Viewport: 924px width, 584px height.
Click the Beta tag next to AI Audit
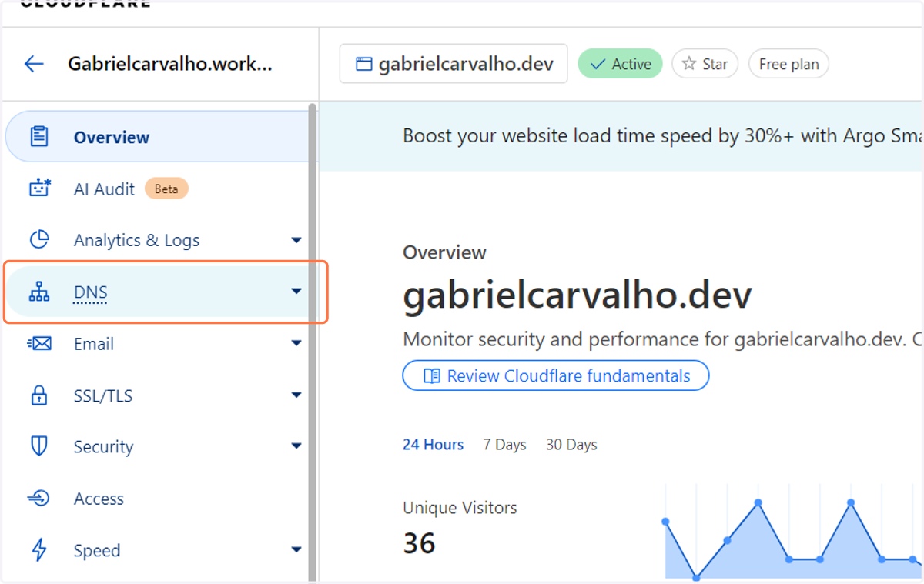166,189
